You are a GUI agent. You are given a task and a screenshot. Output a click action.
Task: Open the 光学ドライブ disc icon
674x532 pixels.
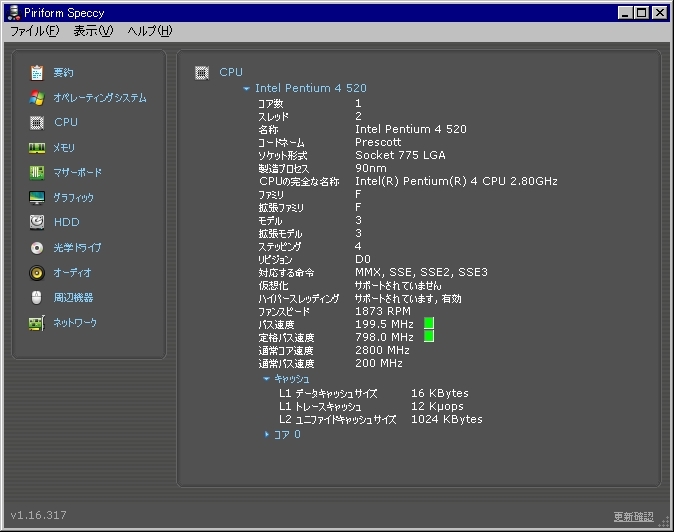pos(37,248)
